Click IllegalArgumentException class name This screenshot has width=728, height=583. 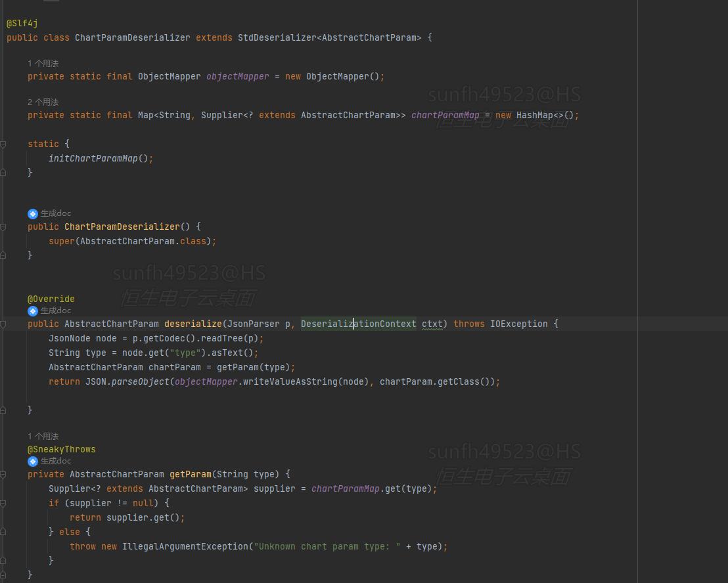(x=185, y=547)
